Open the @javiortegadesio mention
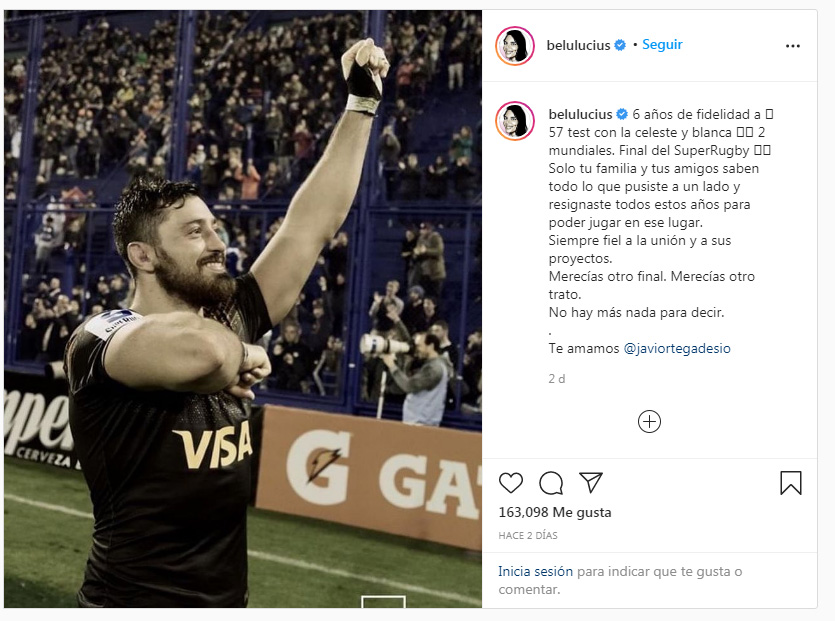This screenshot has height=621, width=835. 677,348
